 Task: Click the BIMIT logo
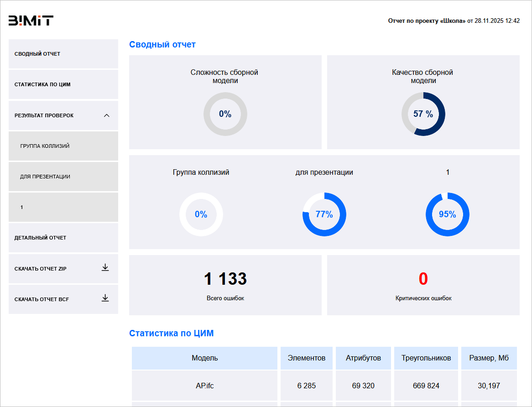[31, 21]
